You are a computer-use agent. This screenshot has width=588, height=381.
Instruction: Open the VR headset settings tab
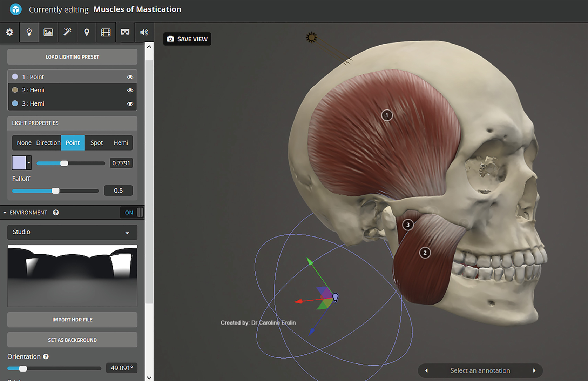click(125, 32)
